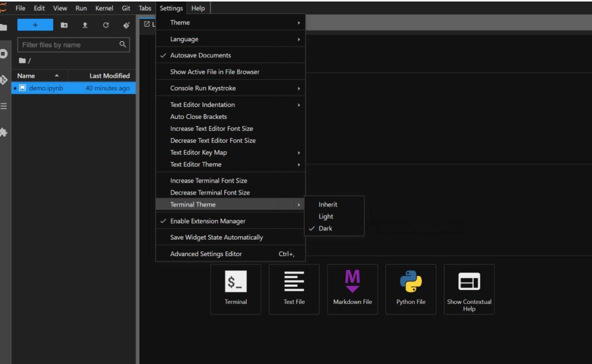Choose Increase Terminal Font Size
The image size is (592, 364).
(x=230, y=180)
